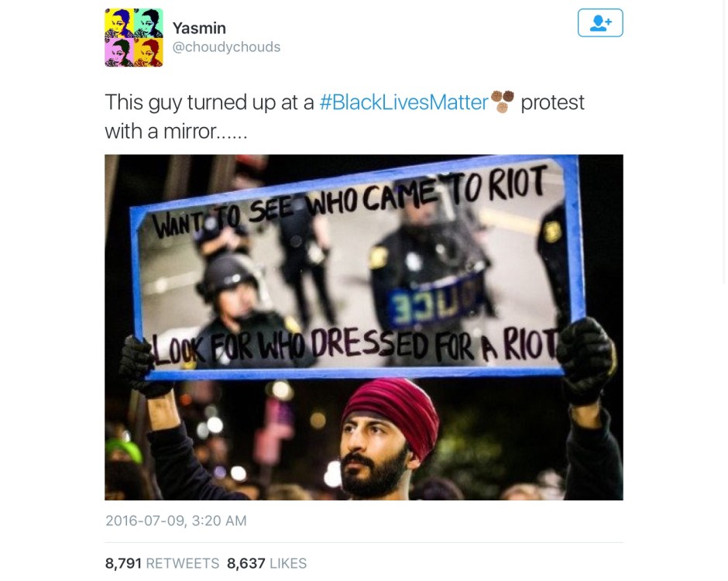Click the display name Yasmin

(199, 29)
